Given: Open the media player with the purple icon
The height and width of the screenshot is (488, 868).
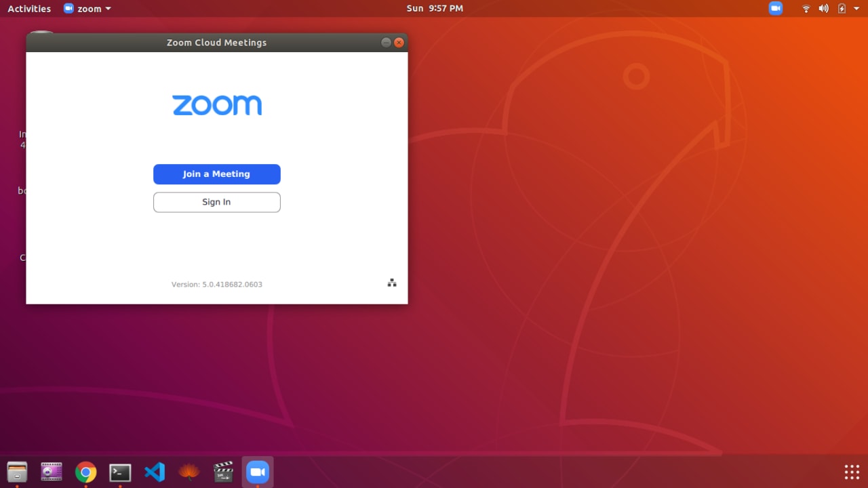Looking at the screenshot, I should (52, 472).
